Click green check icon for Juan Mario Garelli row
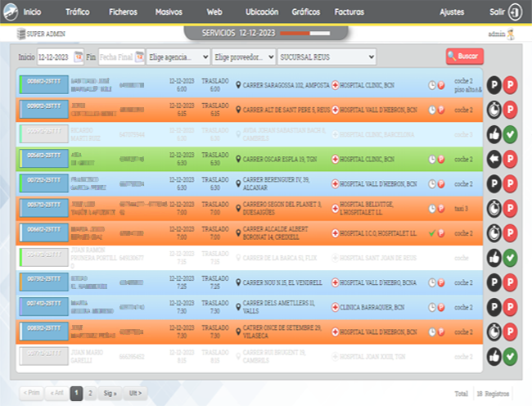532x406 pixels. click(510, 357)
